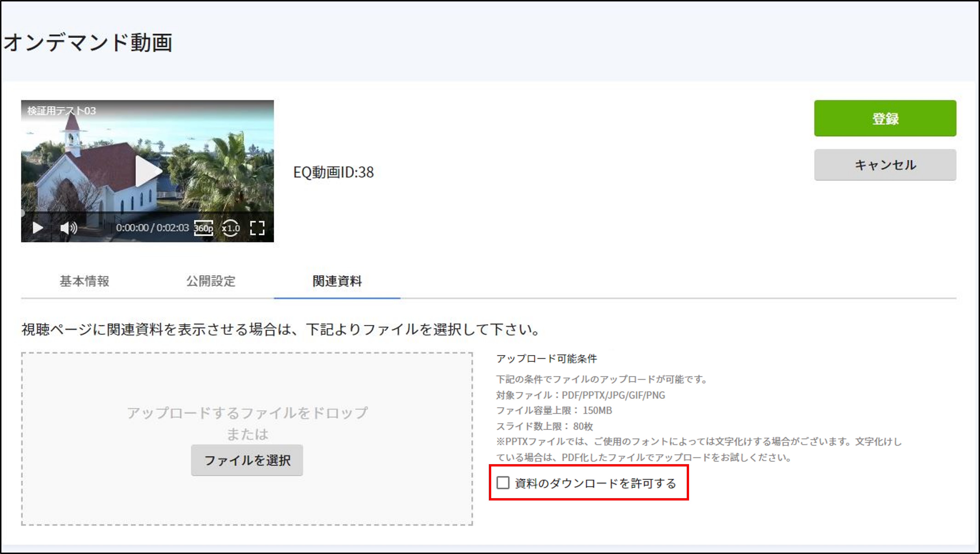Select the 関連資料 tab
Viewport: 980px width, 554px height.
(x=337, y=281)
